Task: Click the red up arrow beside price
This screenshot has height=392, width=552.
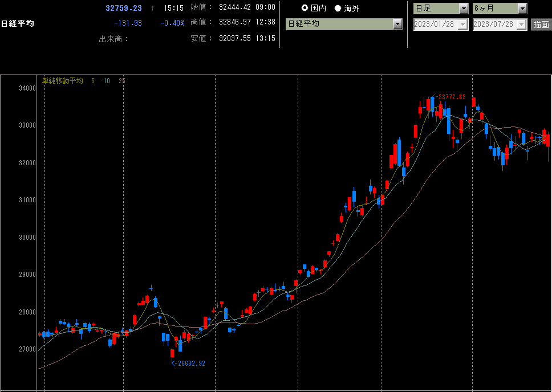Action: pos(152,8)
